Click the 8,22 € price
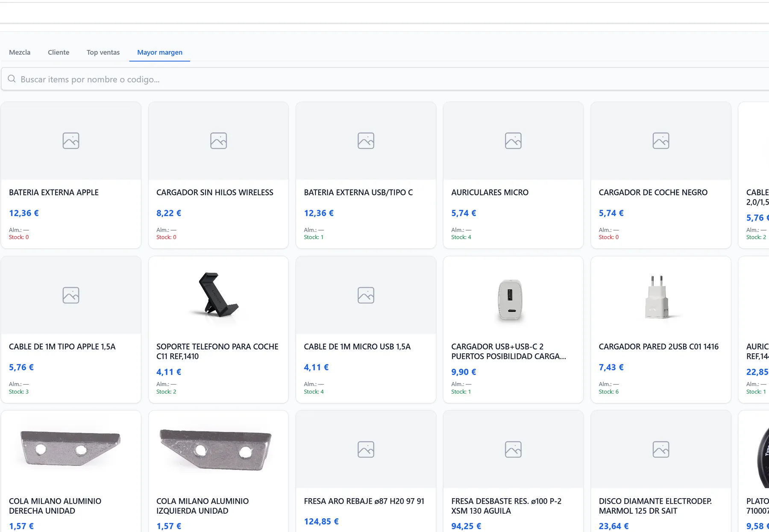 pos(169,213)
